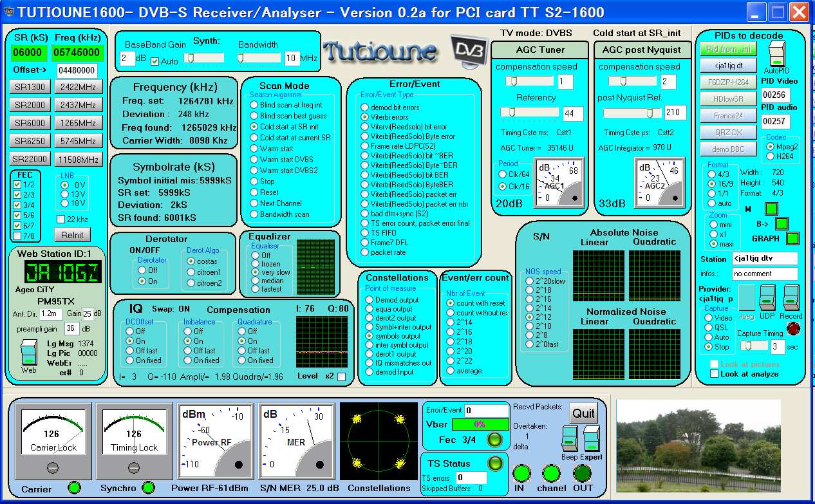Click the chanel green LED
Screen dimensions: 815x504
pyautogui.click(x=552, y=474)
